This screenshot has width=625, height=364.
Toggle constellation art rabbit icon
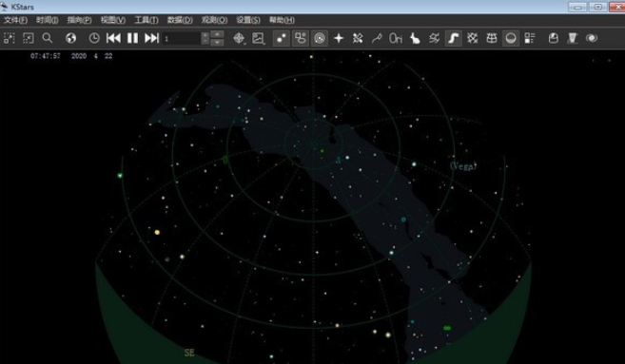416,38
